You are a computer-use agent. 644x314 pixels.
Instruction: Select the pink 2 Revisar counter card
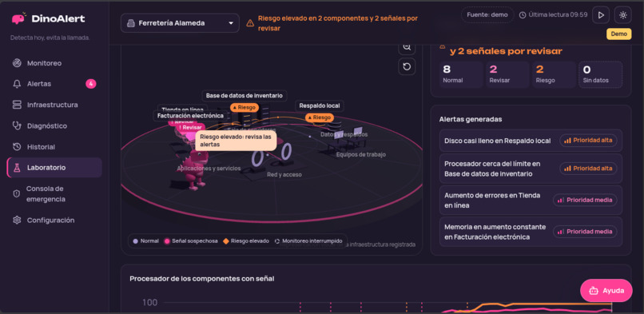[507, 74]
